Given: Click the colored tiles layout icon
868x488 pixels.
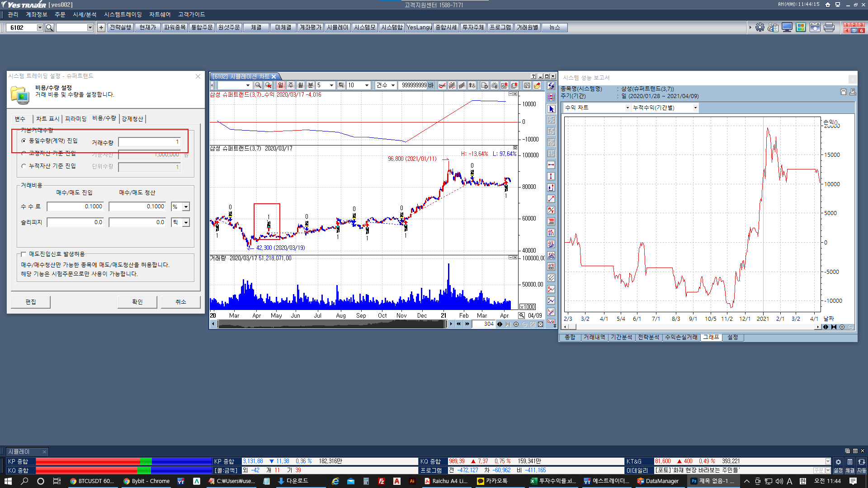Looking at the screenshot, I should click(x=801, y=28).
